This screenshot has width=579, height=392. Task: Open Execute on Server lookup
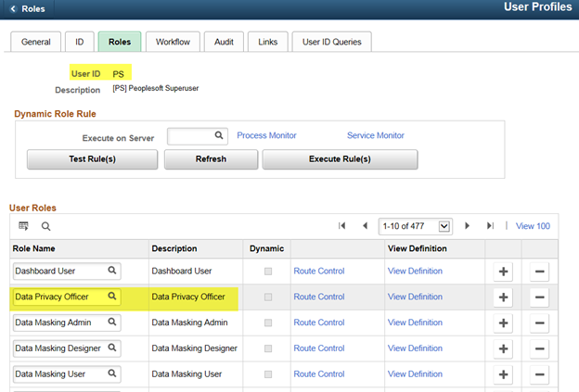[x=220, y=136]
